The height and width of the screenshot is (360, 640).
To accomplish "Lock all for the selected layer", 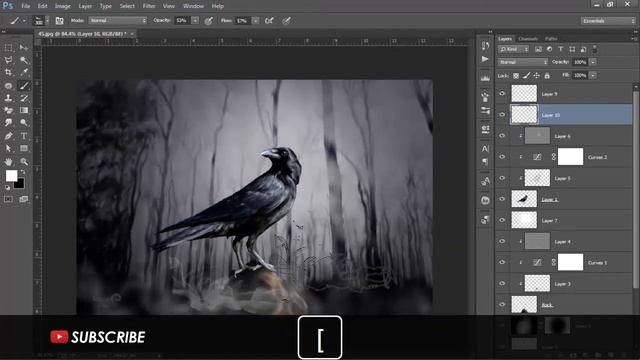I will tap(547, 76).
